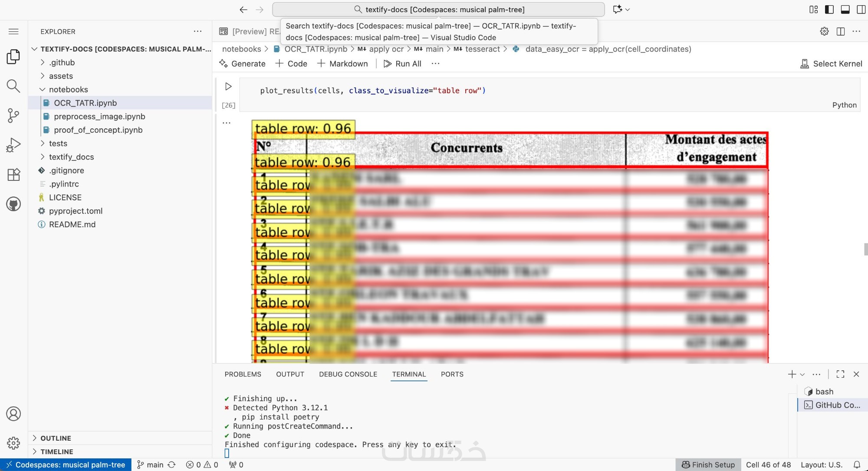Open the Run and Debug view
Image resolution: width=868 pixels, height=471 pixels.
tap(13, 145)
